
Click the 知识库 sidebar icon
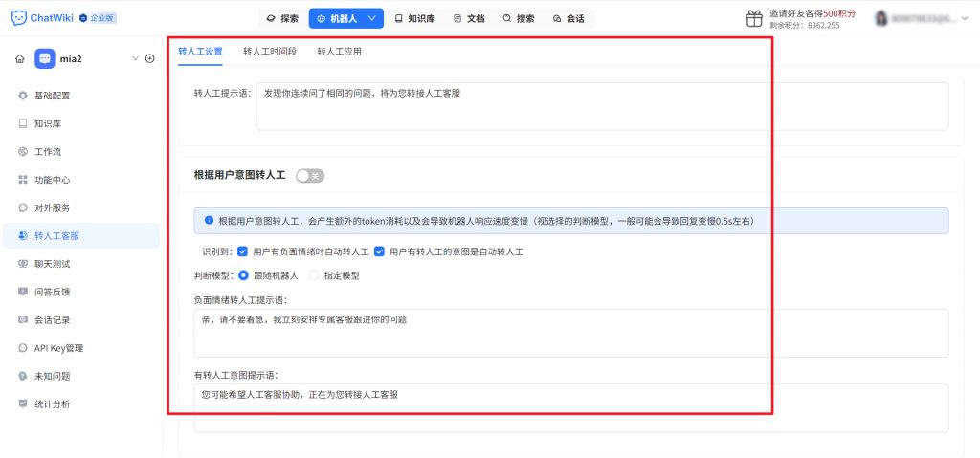pos(23,123)
